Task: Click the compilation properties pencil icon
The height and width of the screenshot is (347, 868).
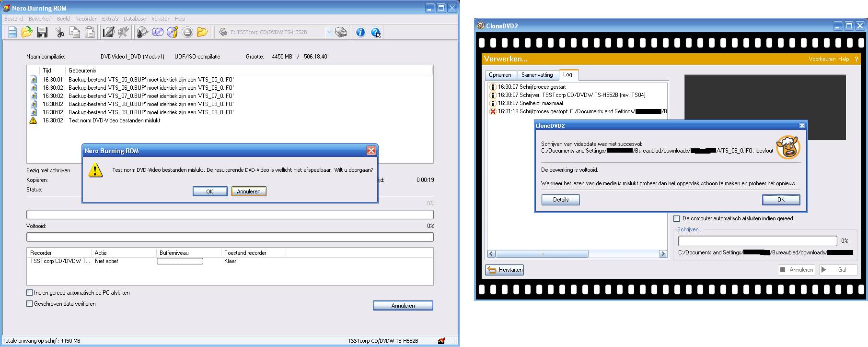Action: [x=109, y=32]
